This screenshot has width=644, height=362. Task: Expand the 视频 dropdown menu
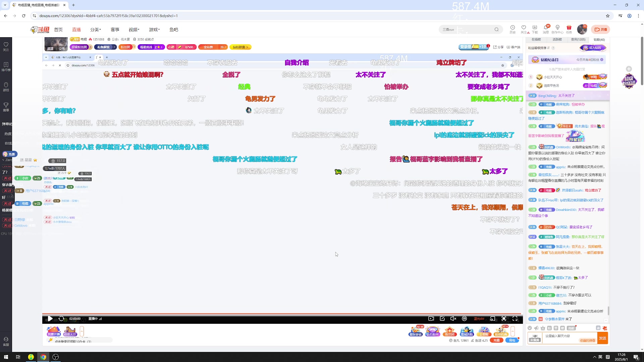click(134, 29)
